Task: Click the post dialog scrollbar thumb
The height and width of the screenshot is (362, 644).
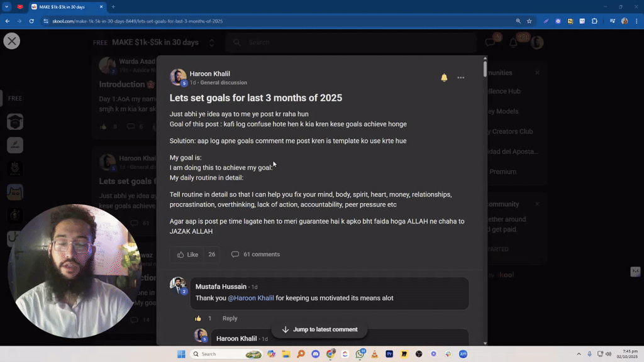Action: [x=485, y=69]
